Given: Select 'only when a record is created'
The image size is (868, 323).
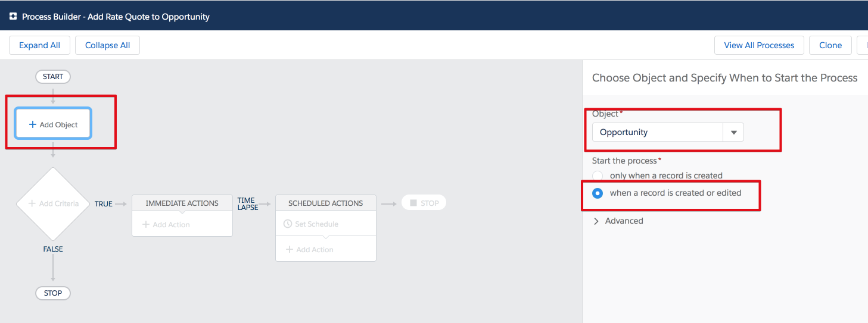Looking at the screenshot, I should [x=598, y=176].
